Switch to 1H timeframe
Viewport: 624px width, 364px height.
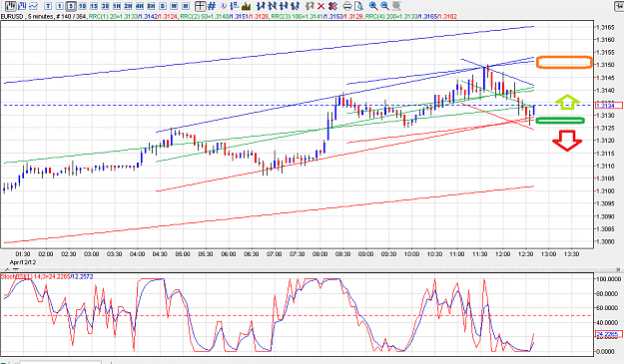click(117, 6)
